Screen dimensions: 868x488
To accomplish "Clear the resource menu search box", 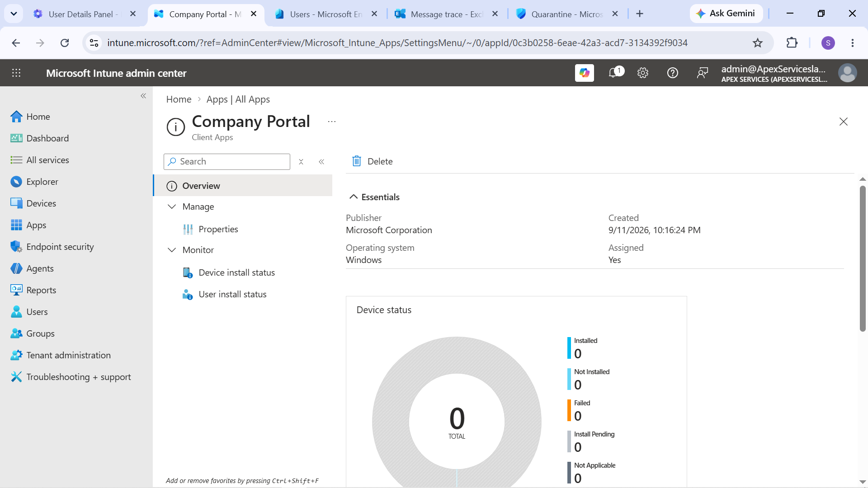I will pyautogui.click(x=301, y=162).
